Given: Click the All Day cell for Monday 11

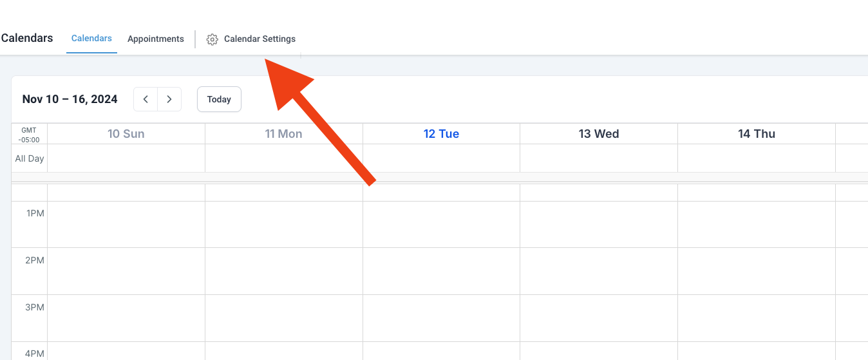Looking at the screenshot, I should pos(284,158).
